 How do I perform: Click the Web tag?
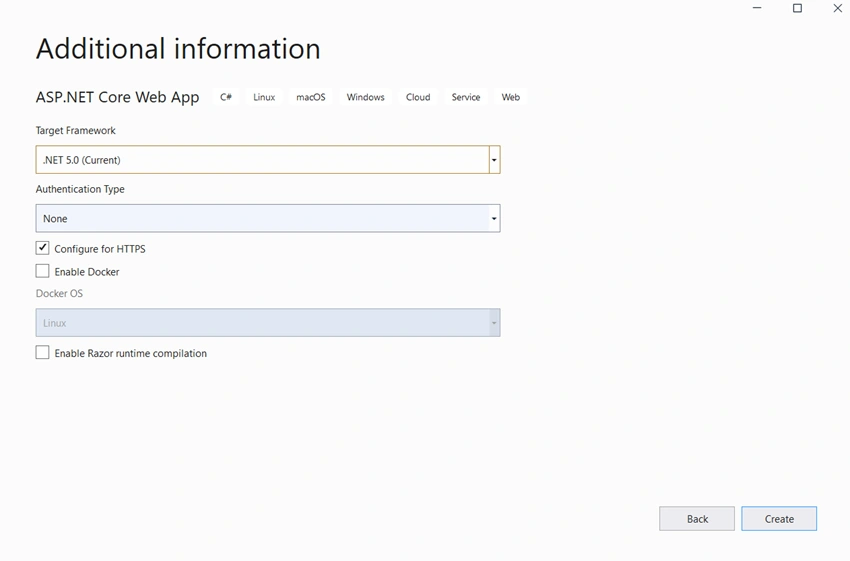(511, 97)
